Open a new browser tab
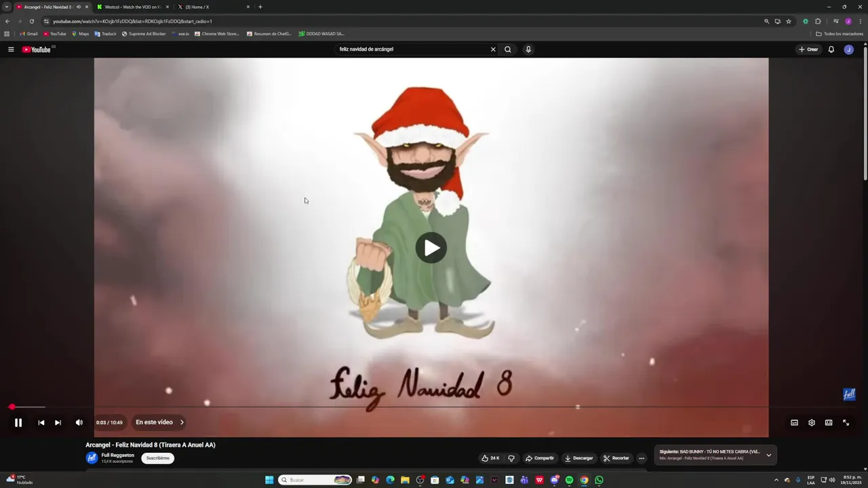868x488 pixels. [260, 7]
